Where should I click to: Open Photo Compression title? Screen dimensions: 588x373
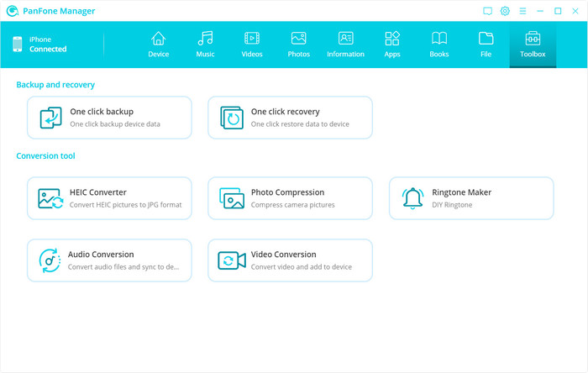click(287, 192)
